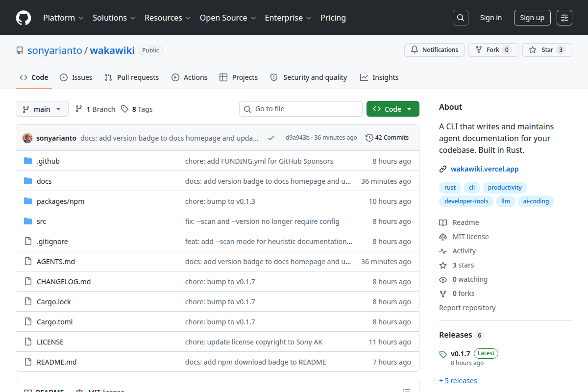Image resolution: width=588 pixels, height=392 pixels.
Task: Click the Sign up button
Action: [532, 18]
